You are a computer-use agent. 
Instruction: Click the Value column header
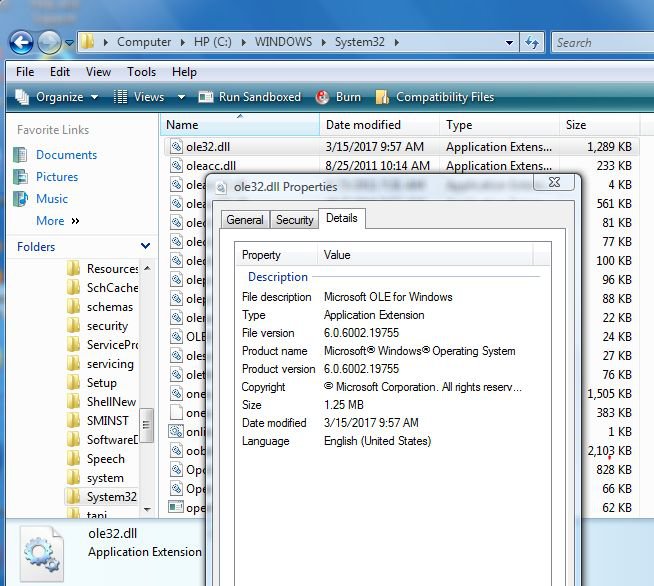tap(425, 254)
